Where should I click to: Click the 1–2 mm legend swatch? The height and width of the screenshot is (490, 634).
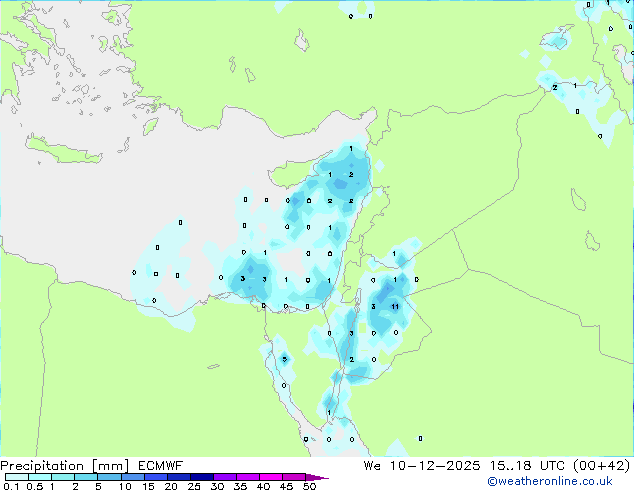[x=63, y=477]
